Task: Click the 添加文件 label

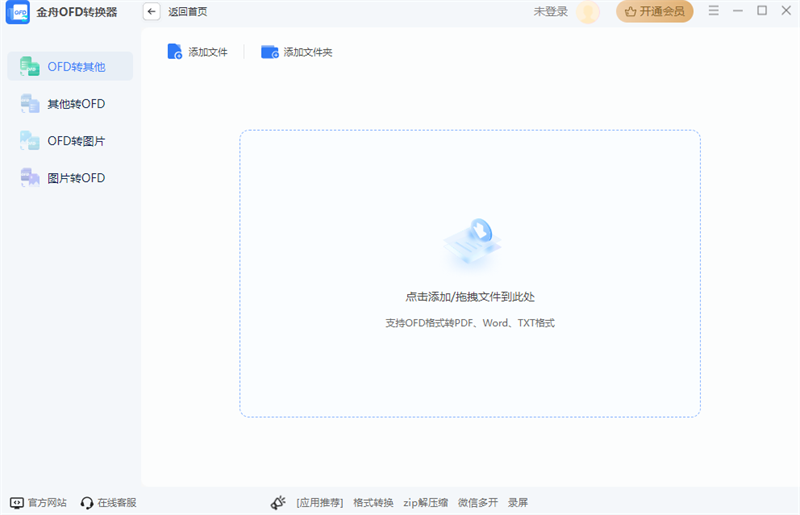Action: [x=208, y=52]
